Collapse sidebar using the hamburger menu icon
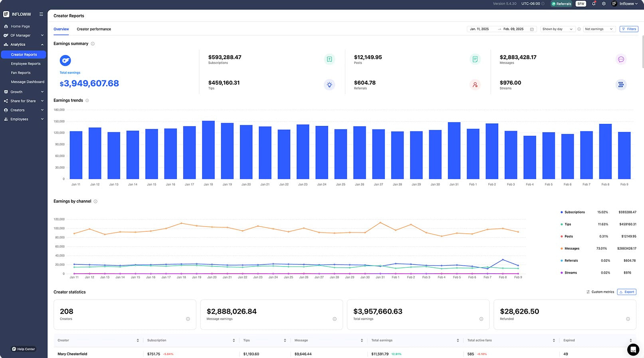 click(x=41, y=14)
